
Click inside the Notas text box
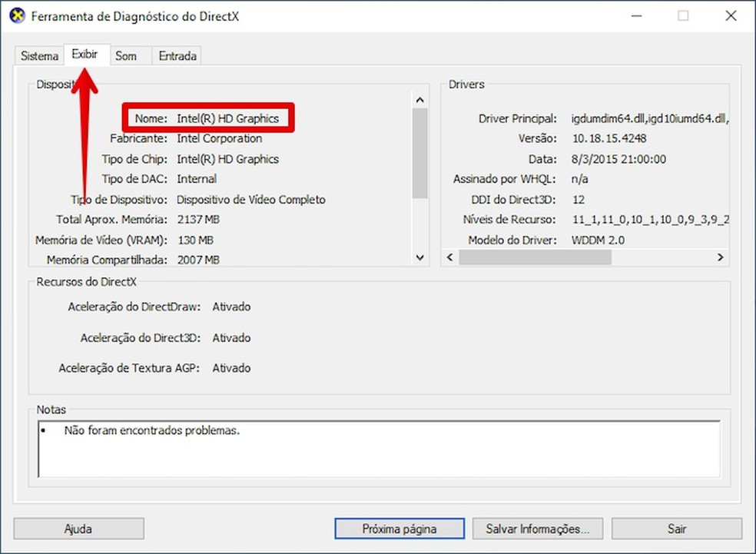pyautogui.click(x=379, y=449)
